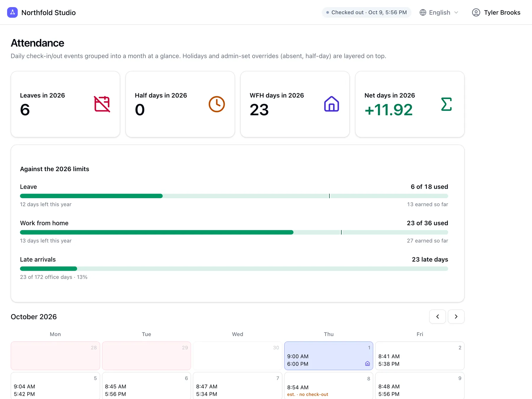Click the user avatar icon
This screenshot has height=399, width=532.
click(x=476, y=12)
